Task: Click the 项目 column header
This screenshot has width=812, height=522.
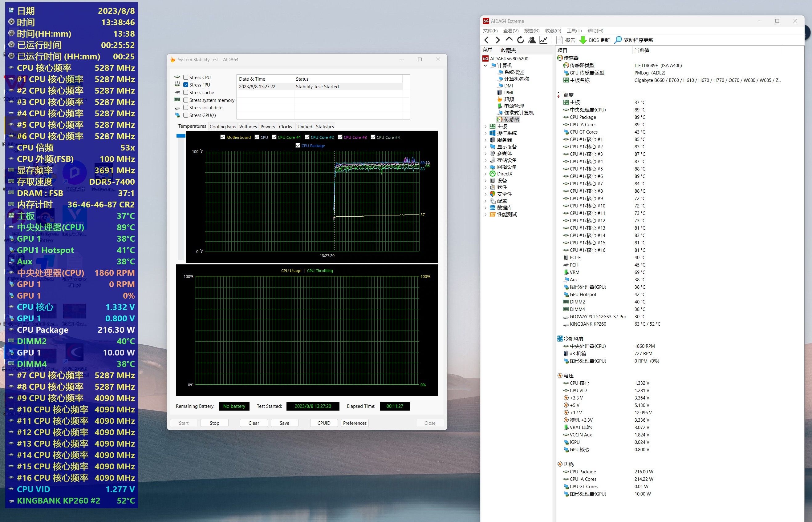Action: pyautogui.click(x=562, y=50)
